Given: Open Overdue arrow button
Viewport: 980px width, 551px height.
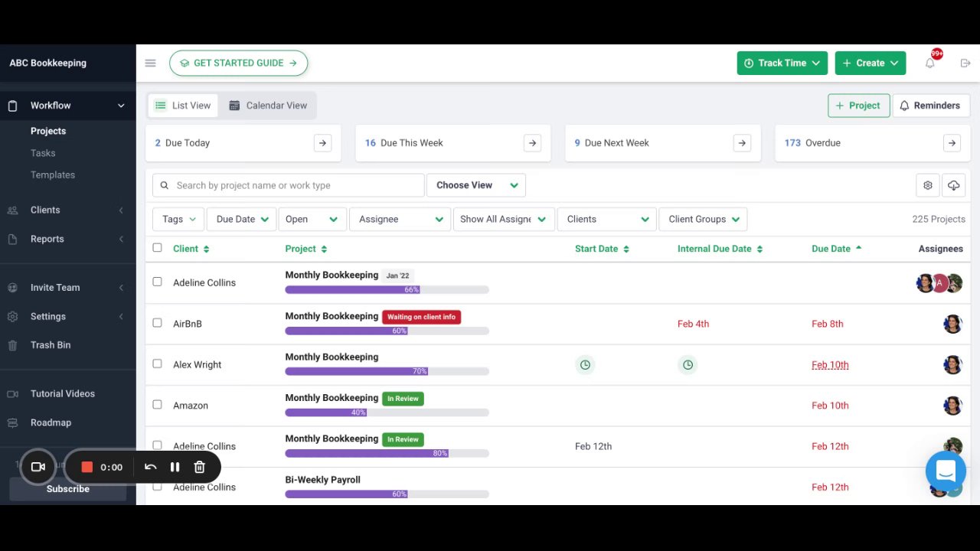Looking at the screenshot, I should [952, 143].
